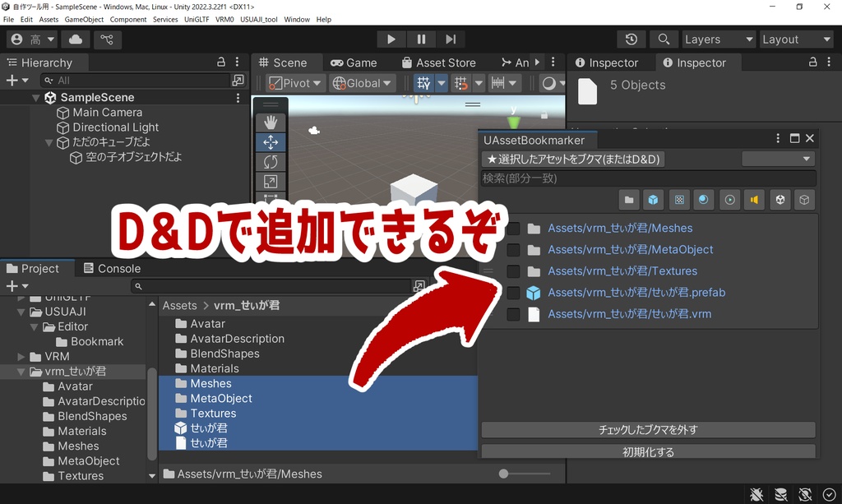Open the Unity search tool in the top toolbar

click(x=663, y=39)
